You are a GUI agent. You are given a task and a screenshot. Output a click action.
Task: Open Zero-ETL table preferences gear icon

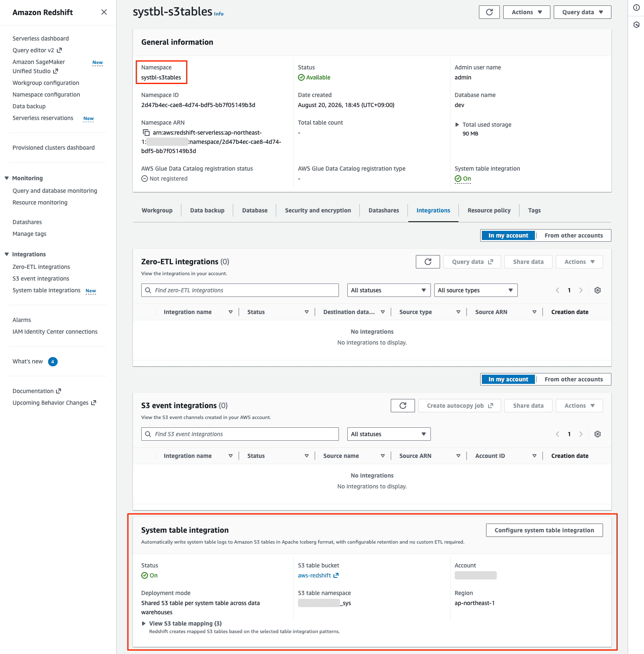598,290
